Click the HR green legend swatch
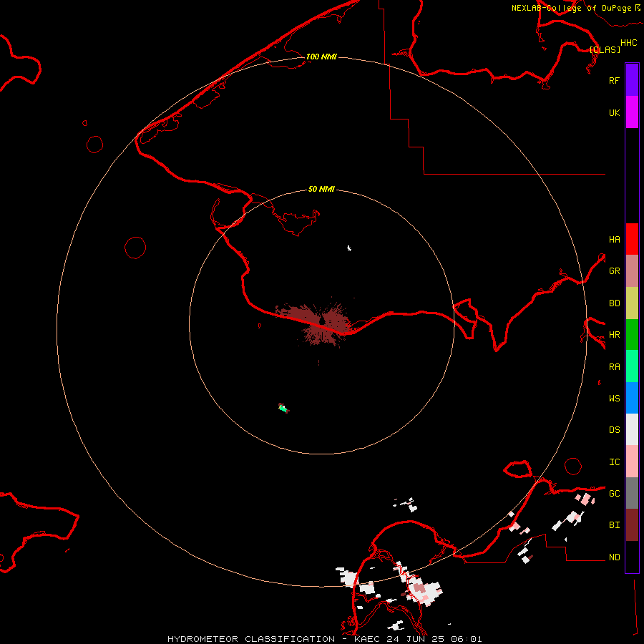644x644 pixels. (632, 335)
